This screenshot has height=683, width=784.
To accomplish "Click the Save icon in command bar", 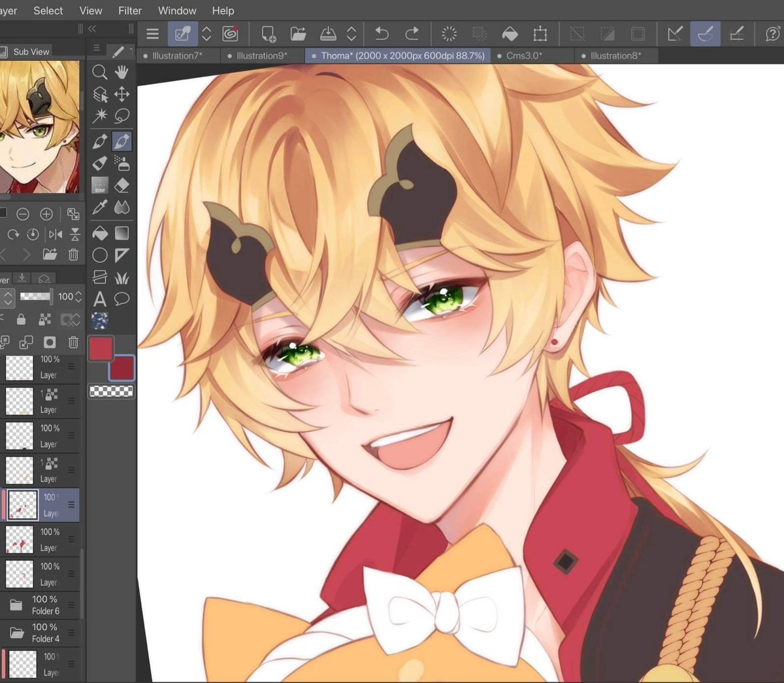I will click(x=328, y=33).
